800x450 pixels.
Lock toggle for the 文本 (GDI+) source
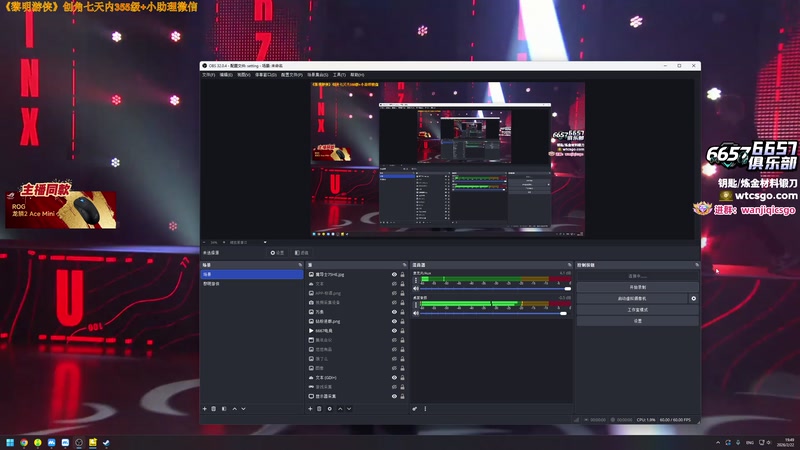pyautogui.click(x=402, y=378)
